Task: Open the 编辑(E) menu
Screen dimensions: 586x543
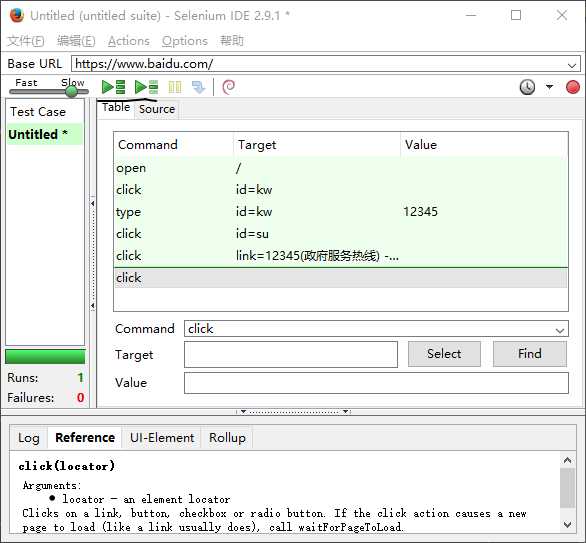Action: click(x=76, y=41)
